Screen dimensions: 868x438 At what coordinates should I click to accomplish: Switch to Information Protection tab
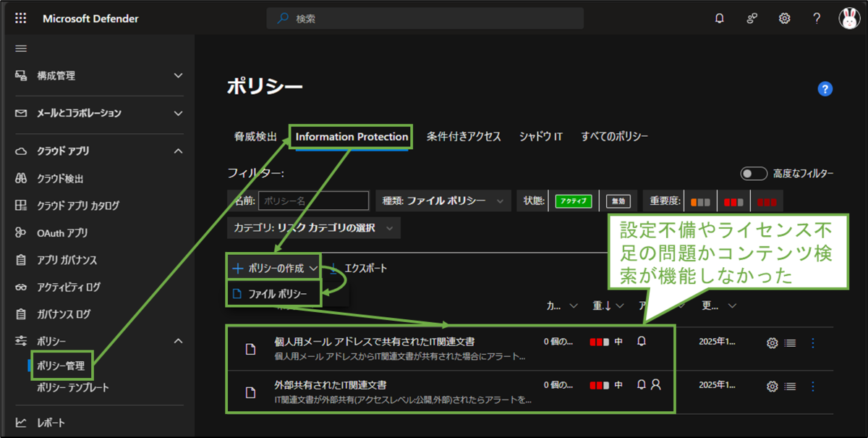(x=352, y=136)
